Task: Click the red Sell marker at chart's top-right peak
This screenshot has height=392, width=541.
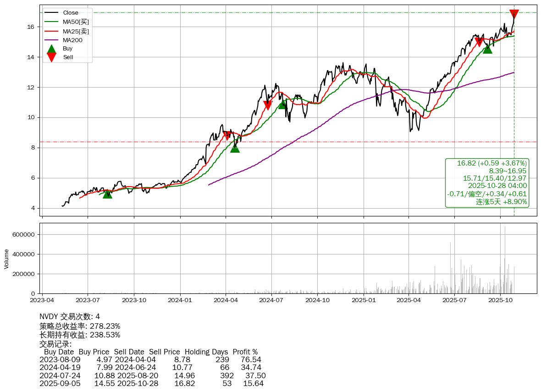Action: tap(514, 14)
